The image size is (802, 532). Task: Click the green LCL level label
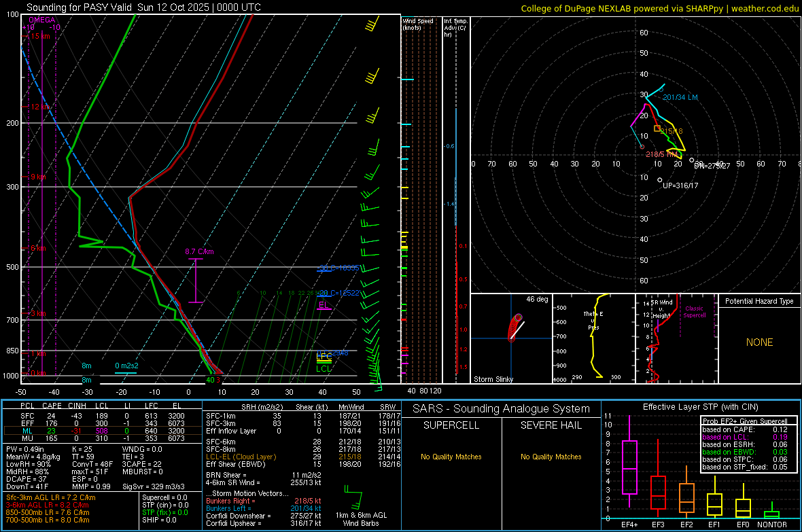click(x=324, y=368)
